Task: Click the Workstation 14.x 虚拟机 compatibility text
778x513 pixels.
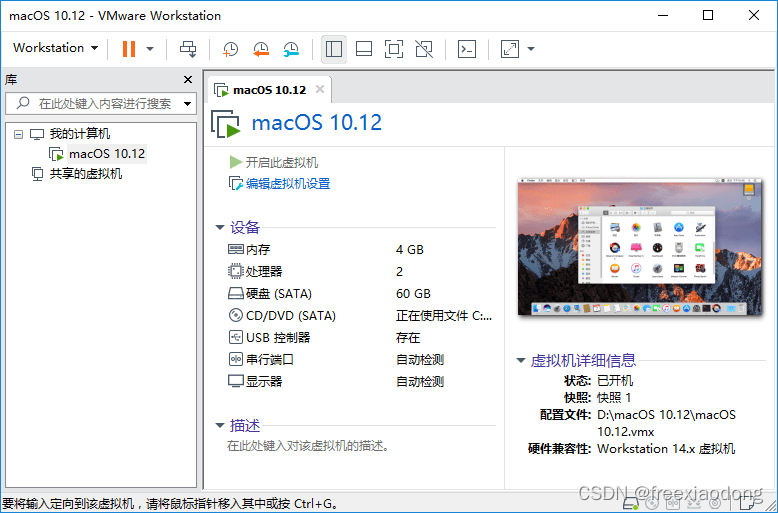Action: pos(666,449)
